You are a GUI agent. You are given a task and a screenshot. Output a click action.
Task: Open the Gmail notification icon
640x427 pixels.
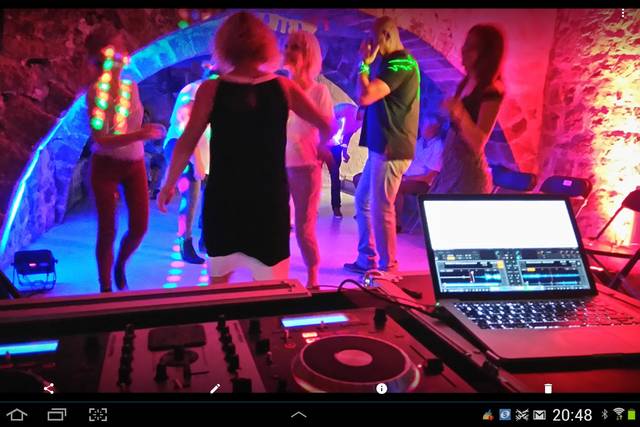point(539,415)
